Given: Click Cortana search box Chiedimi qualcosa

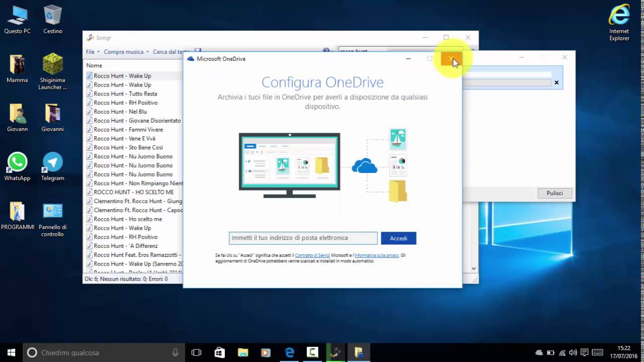Looking at the screenshot, I should click(103, 352).
